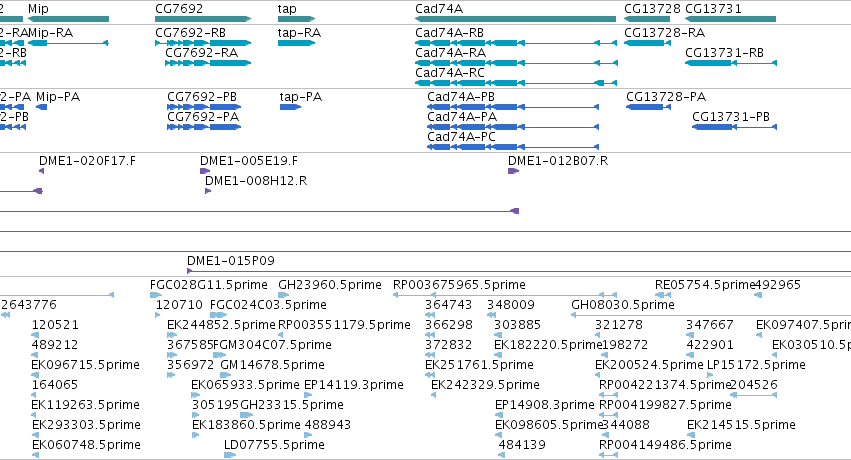
Task: Select the CG7692-PB protein
Action: (x=204, y=107)
